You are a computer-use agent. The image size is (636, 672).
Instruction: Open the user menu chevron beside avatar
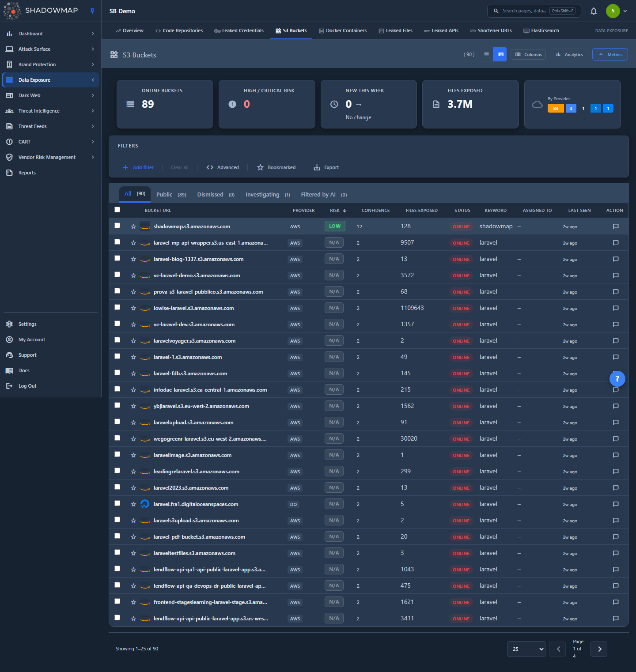point(625,11)
